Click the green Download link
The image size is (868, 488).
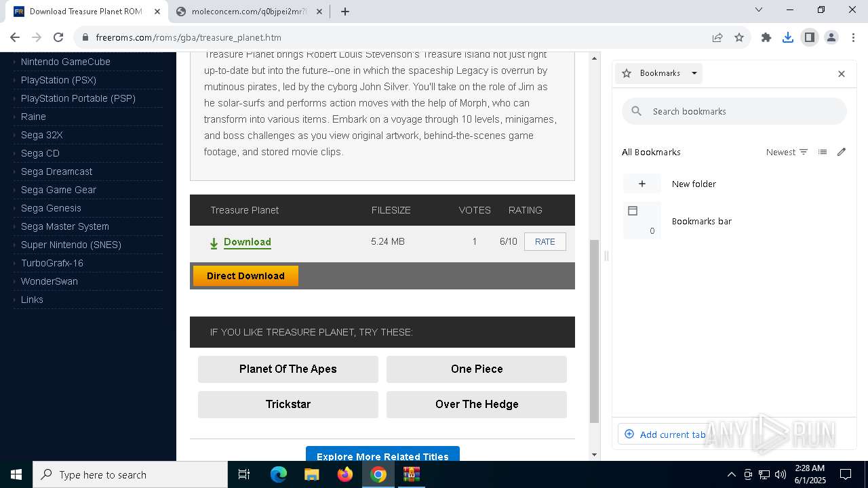[x=247, y=242]
